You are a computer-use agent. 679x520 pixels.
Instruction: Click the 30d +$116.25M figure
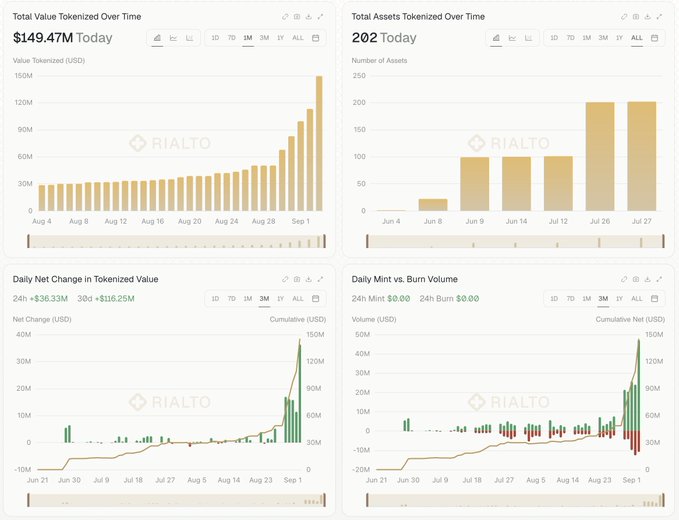coord(106,299)
